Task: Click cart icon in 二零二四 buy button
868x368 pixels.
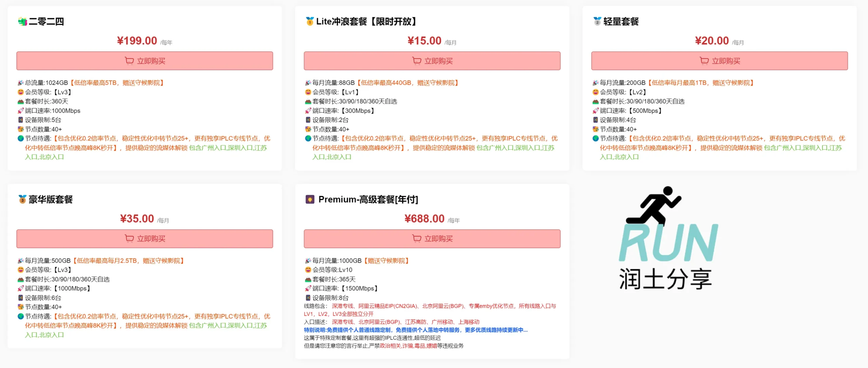Action: (129, 61)
